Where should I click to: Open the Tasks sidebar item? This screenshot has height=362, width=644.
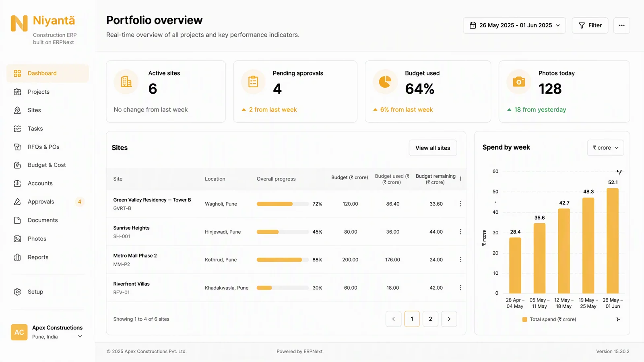tap(48, 129)
